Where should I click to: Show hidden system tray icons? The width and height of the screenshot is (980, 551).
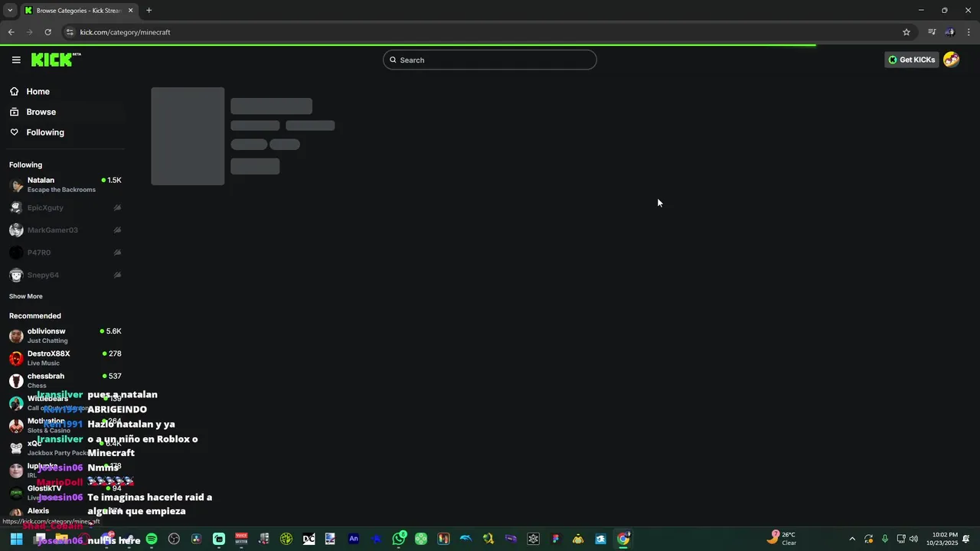pos(852,539)
